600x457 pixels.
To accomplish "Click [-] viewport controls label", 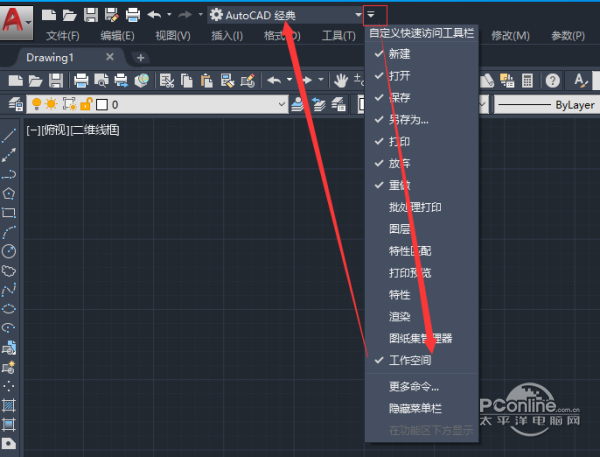I will click(x=33, y=131).
